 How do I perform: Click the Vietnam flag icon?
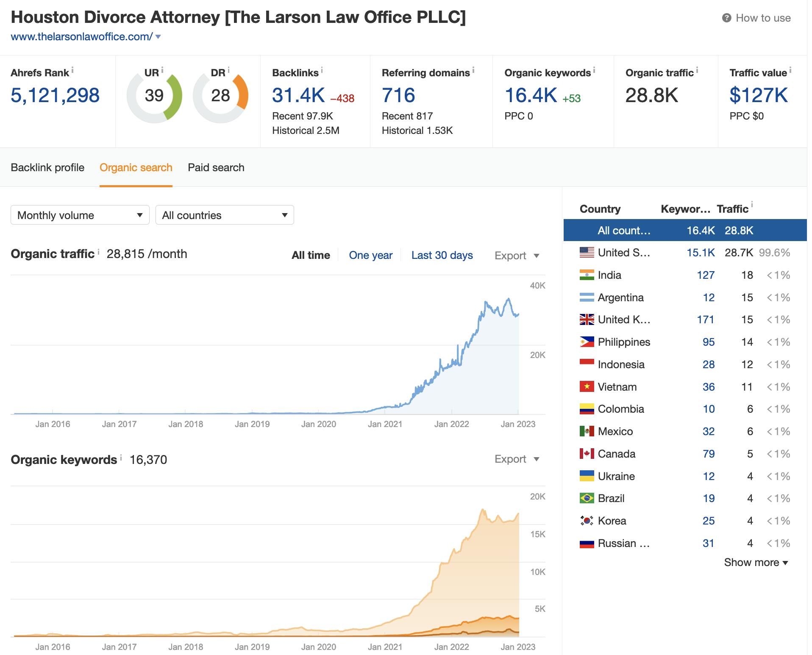(587, 386)
